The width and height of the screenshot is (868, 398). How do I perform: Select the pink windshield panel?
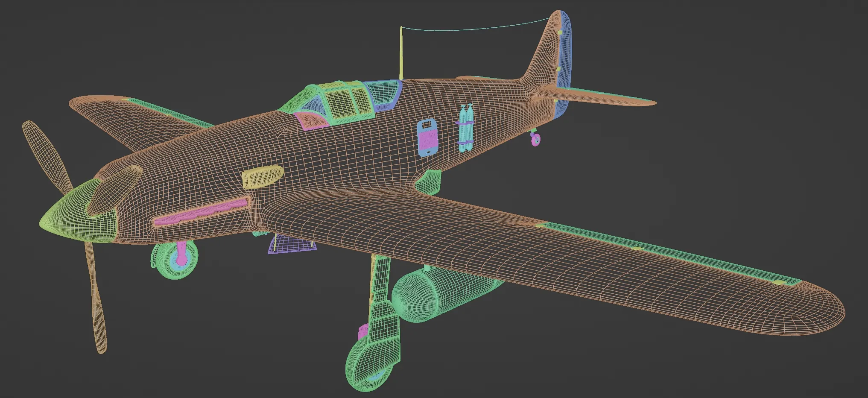pyautogui.click(x=313, y=120)
